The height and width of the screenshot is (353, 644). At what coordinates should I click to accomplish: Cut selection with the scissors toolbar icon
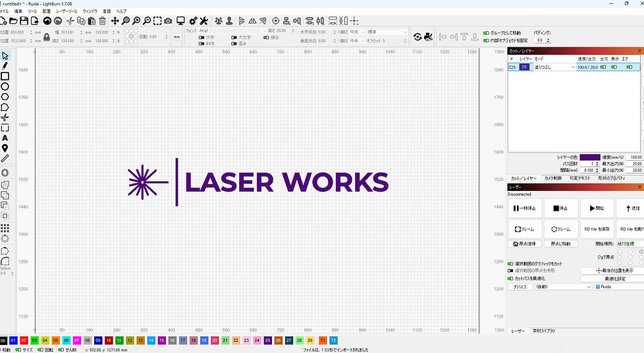(70, 21)
